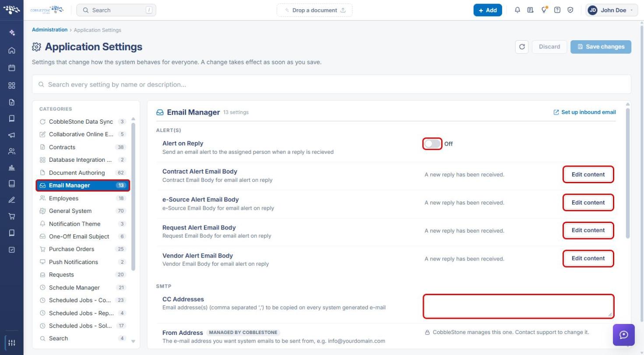Edit content for Contract Alert Email Body

click(x=588, y=174)
